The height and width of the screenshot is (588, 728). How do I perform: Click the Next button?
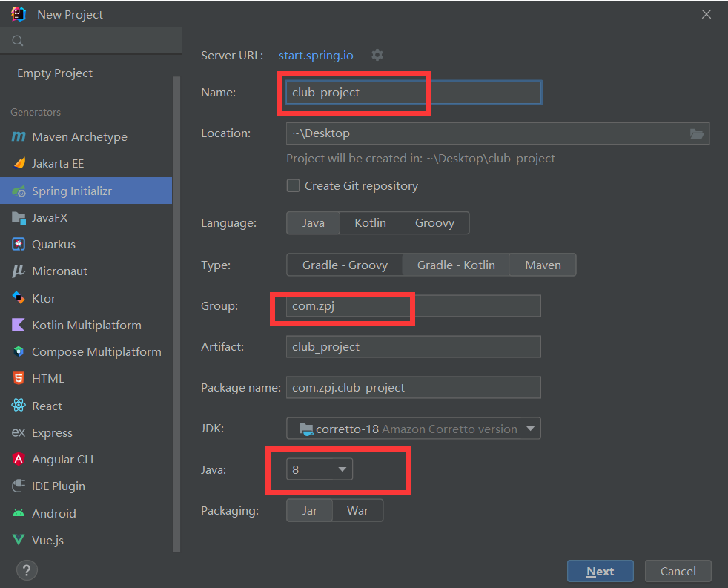click(600, 571)
